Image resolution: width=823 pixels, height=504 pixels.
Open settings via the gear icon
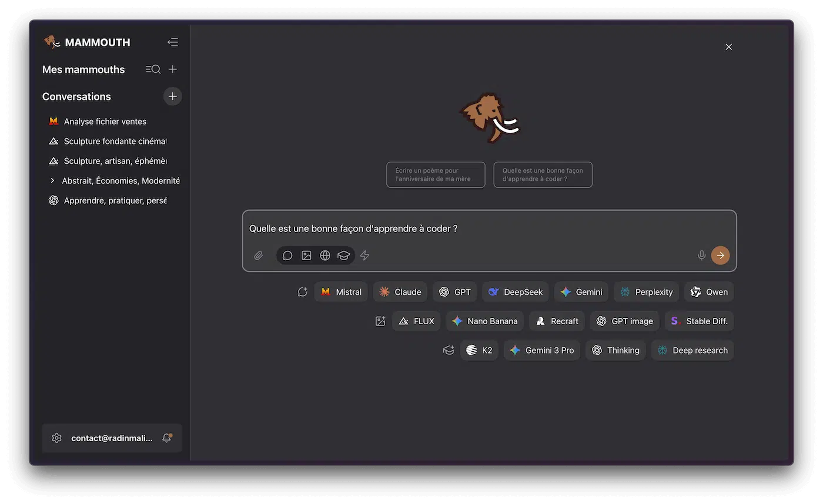[x=56, y=438]
